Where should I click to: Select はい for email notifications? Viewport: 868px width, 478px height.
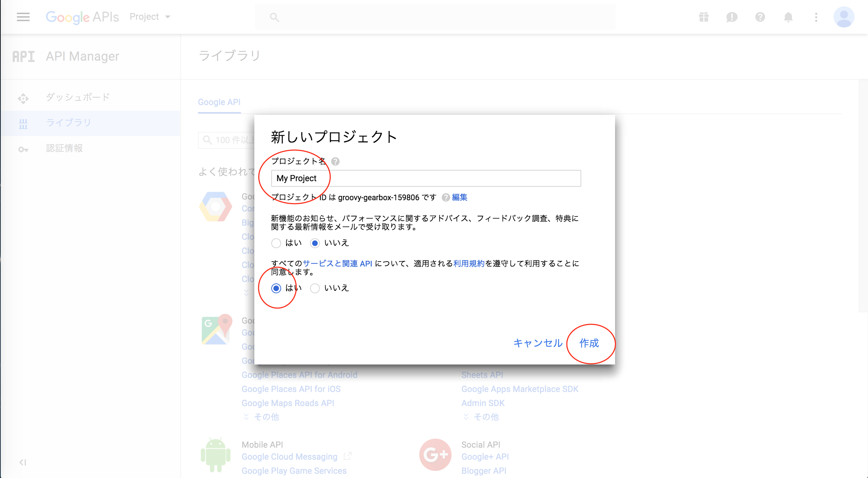(276, 243)
